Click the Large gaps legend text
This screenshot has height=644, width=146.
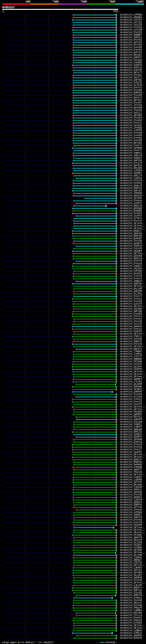(x=28, y=642)
